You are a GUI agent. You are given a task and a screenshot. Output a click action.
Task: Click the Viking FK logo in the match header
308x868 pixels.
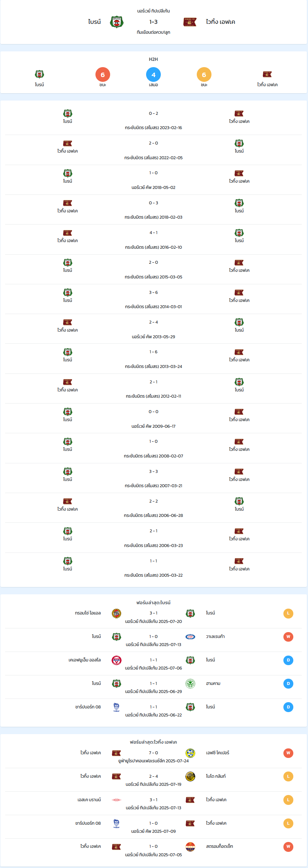190,22
